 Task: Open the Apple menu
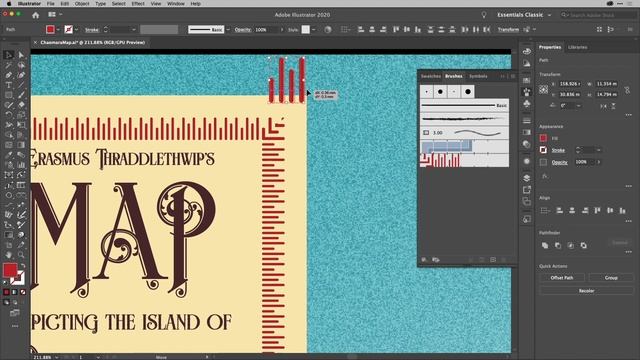(9, 4)
